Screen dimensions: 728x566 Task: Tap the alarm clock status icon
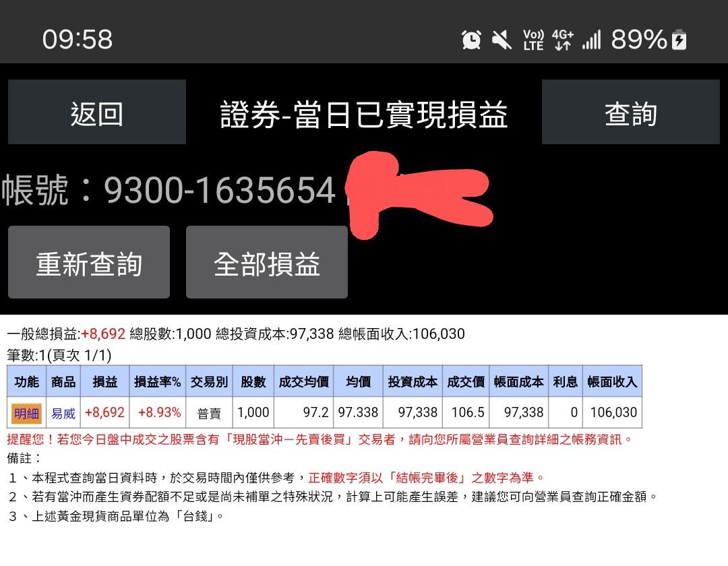click(471, 40)
